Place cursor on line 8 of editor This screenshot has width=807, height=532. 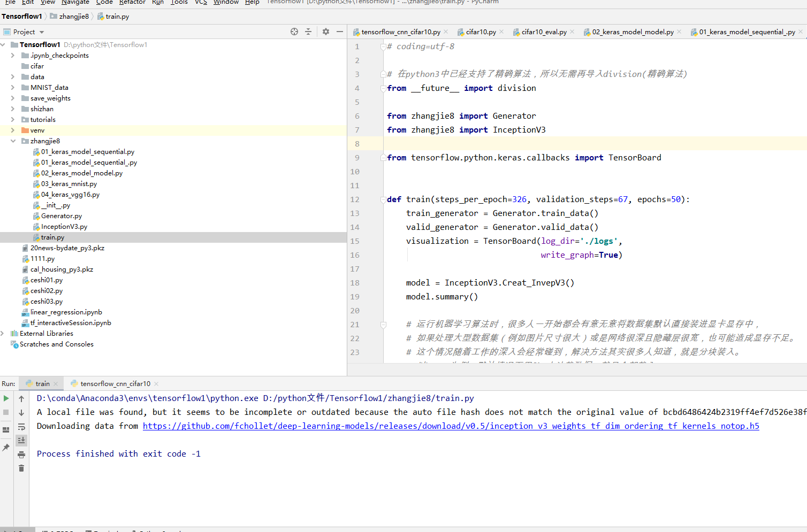(x=594, y=144)
